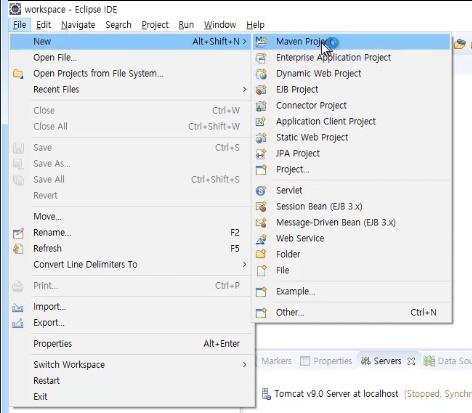Switch to the Markers tab
This screenshot has height=413, width=472.
(276, 361)
